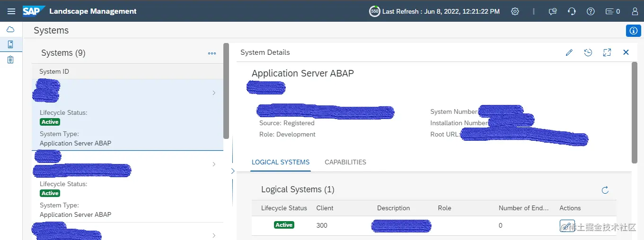Open settings via the gear icon
The image size is (644, 240).
click(x=515, y=11)
